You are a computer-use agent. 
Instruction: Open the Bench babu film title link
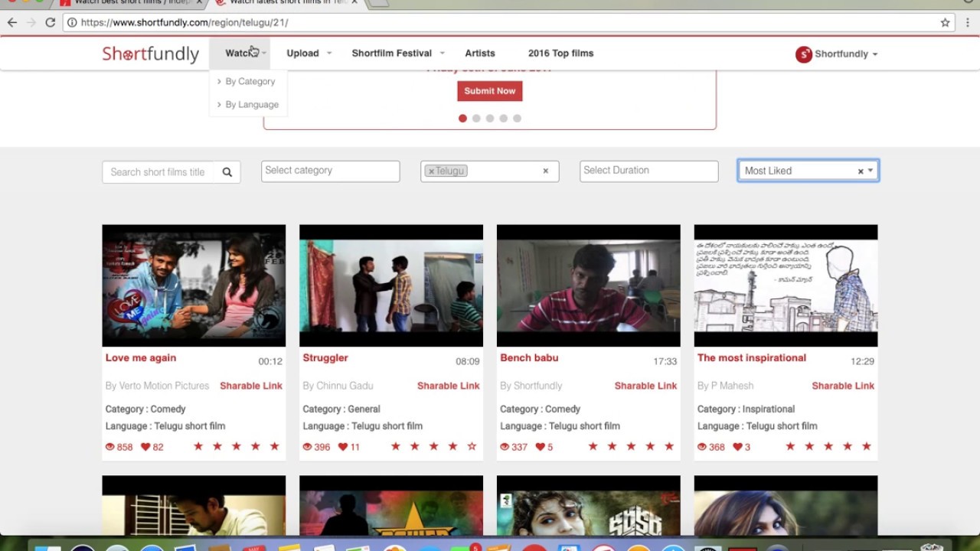click(529, 358)
